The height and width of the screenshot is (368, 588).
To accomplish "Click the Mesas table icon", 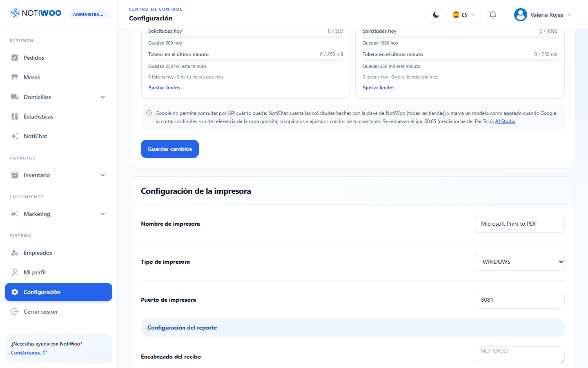I will (15, 77).
